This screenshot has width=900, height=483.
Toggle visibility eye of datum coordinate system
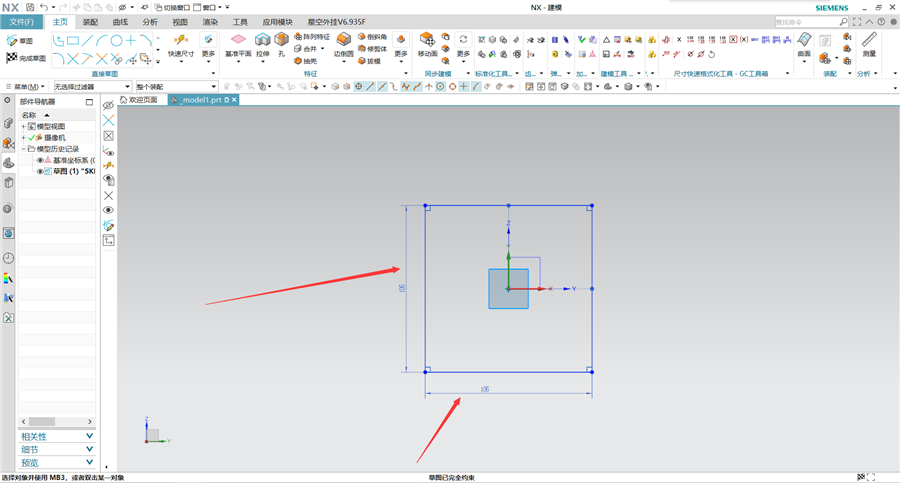click(x=40, y=160)
